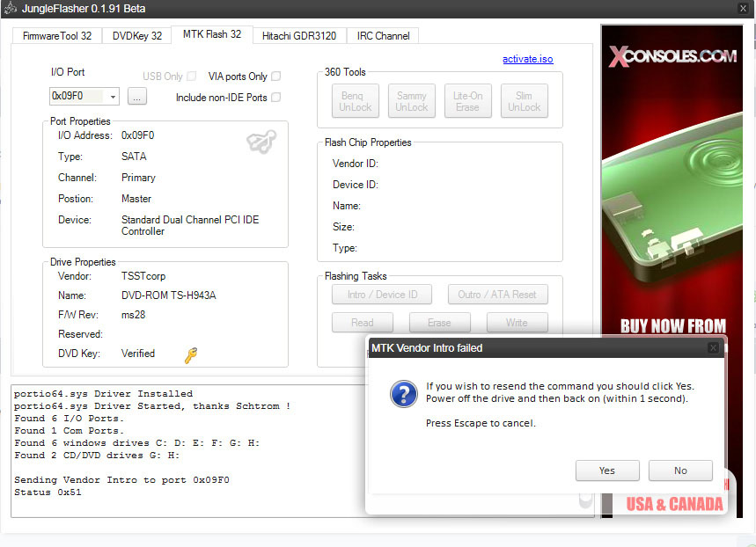
Task: Click the Write flashing task button
Action: click(517, 323)
